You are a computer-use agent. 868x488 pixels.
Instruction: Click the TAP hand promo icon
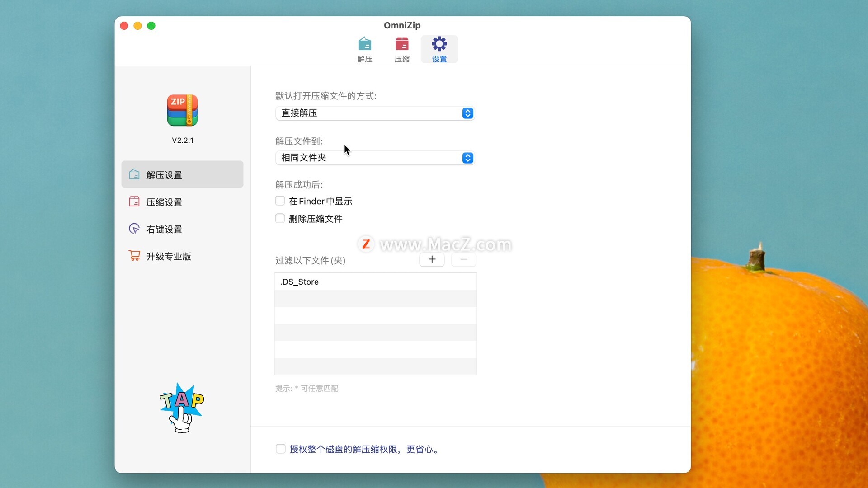point(182,408)
